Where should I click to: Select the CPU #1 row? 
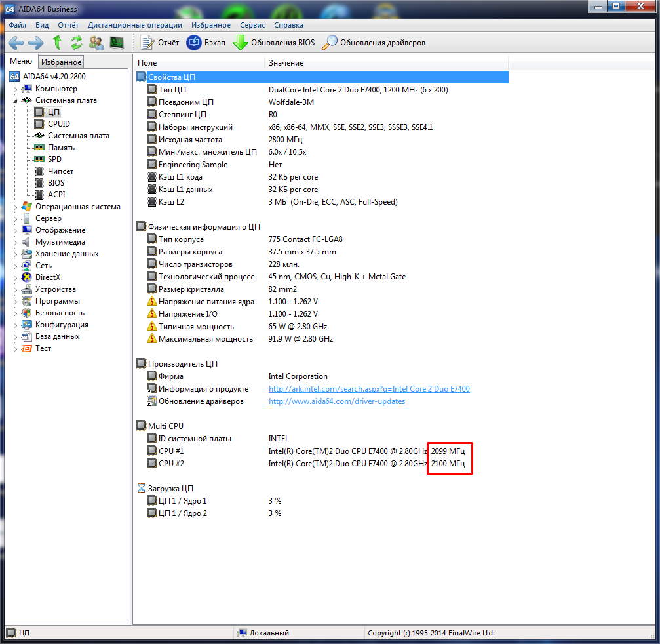click(322, 451)
